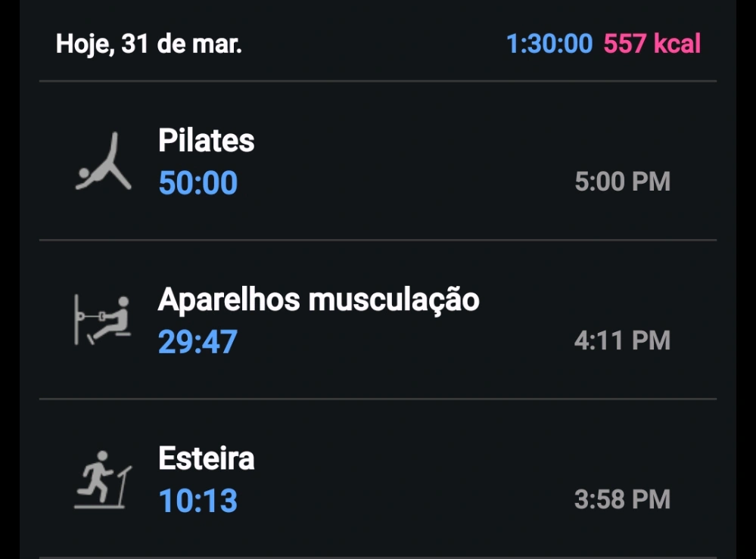Click the divider between Aparelhos musculação and Esteira
The height and width of the screenshot is (559, 756).
click(378, 399)
